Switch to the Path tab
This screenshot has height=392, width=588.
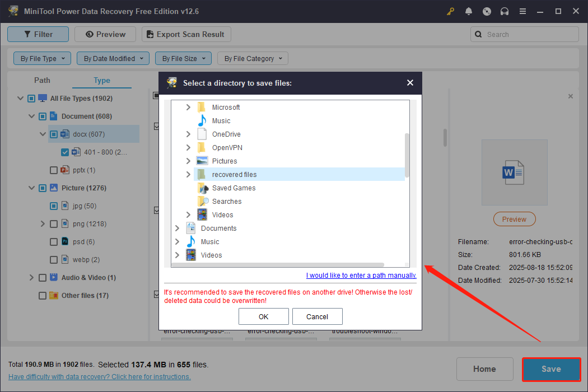(x=42, y=80)
